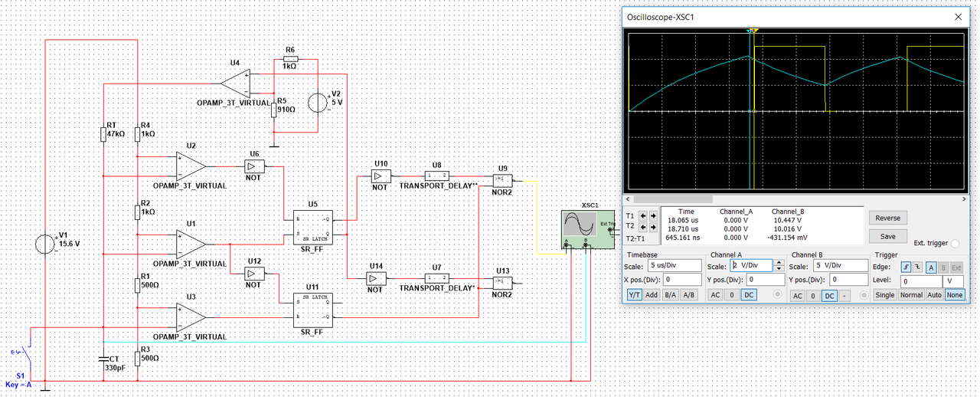
Task: Click Channel B Scale field
Action: (841, 265)
